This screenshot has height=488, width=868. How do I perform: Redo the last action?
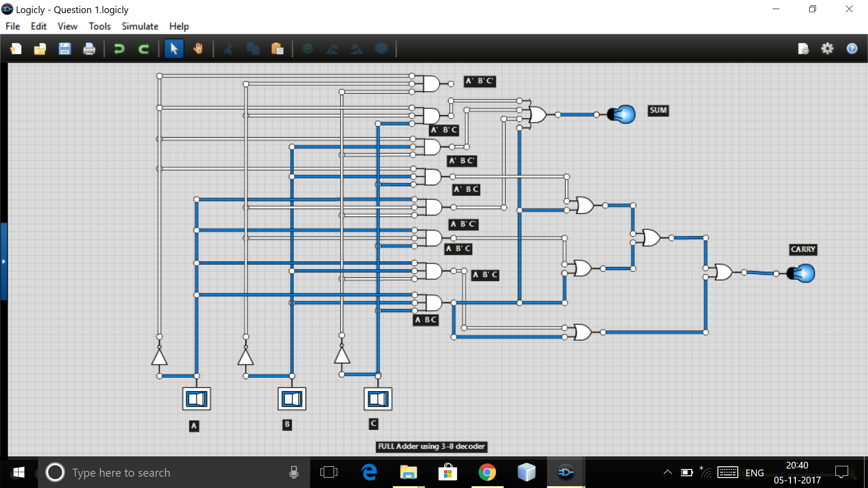(144, 49)
